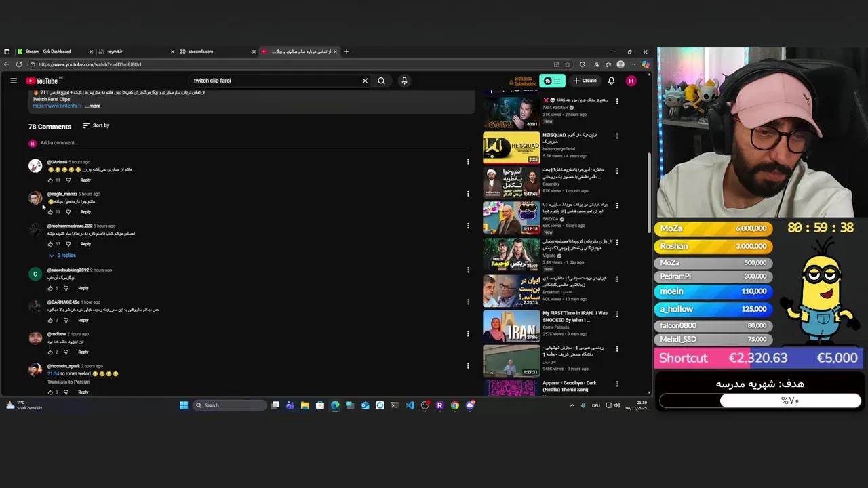Open options menu for @mohammadreza.222 comment
868x488 pixels.
(x=468, y=226)
